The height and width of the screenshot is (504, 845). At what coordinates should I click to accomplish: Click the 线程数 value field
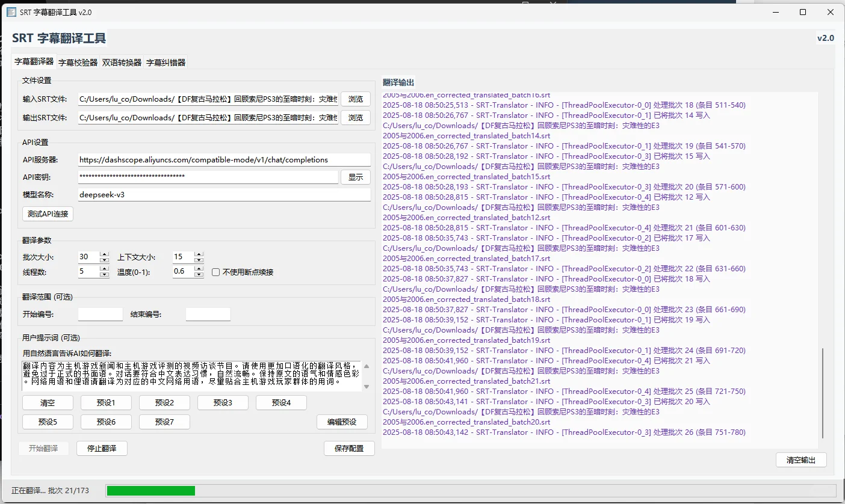click(x=88, y=272)
